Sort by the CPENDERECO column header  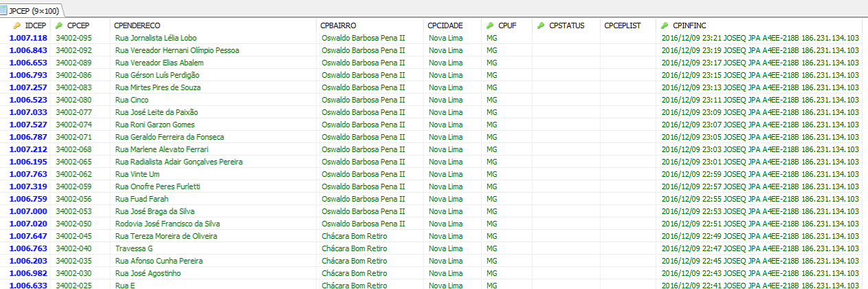[137, 25]
